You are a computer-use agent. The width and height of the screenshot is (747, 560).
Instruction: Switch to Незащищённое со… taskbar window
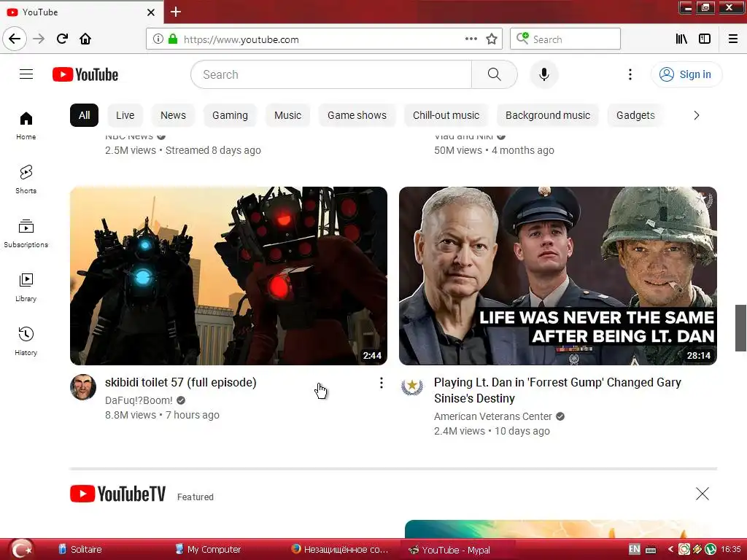tap(340, 550)
